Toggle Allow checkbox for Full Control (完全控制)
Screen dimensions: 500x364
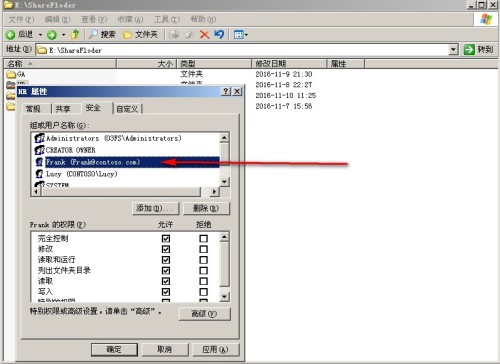coord(166,238)
